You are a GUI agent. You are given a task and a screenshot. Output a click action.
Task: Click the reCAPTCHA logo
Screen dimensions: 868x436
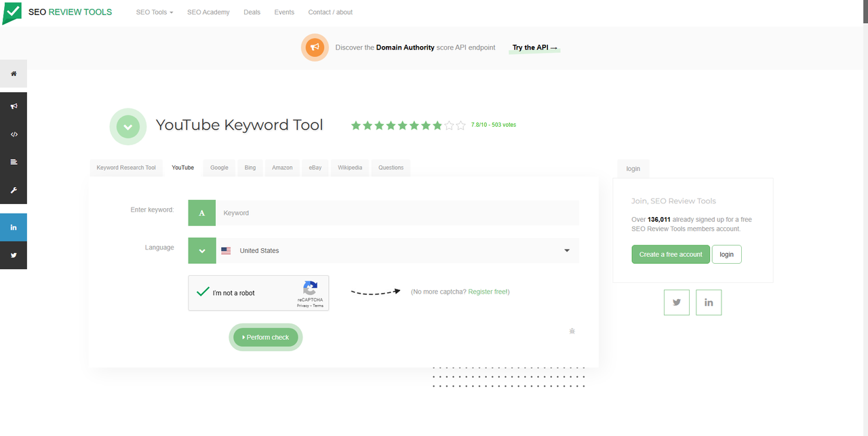pos(310,288)
